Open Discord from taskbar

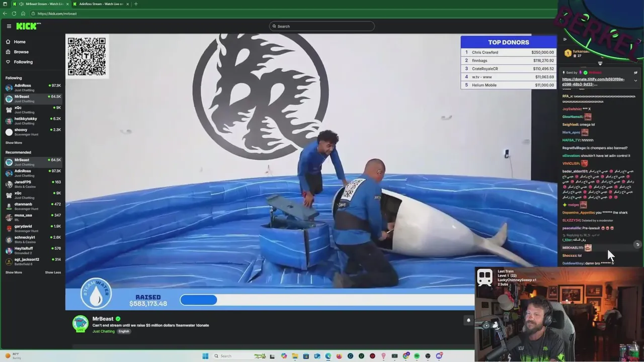[x=439, y=356]
